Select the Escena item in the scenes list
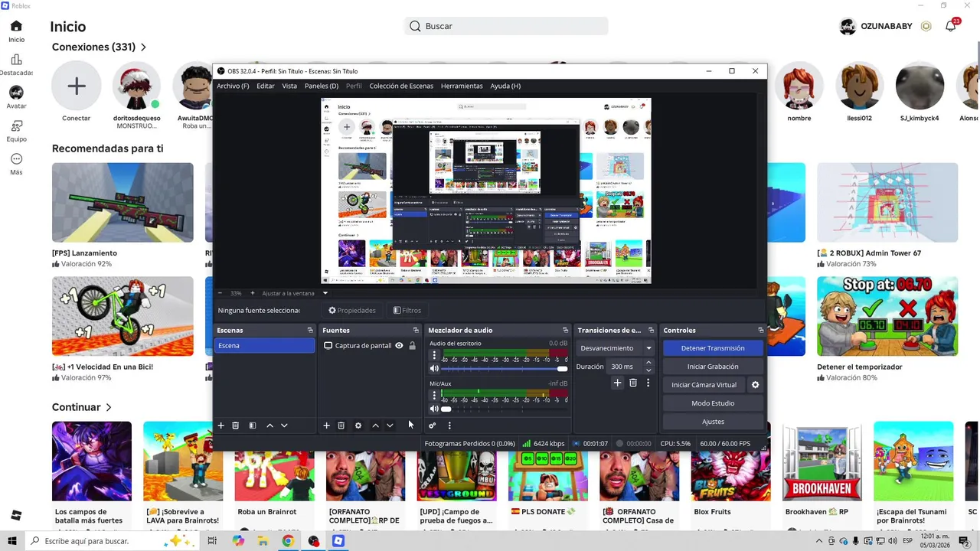This screenshot has height=551, width=980. pyautogui.click(x=265, y=346)
